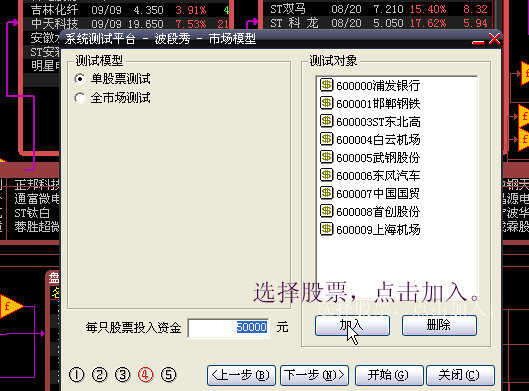Select the 600005 武钢股份 stock icon
This screenshot has width=529, height=391.
[326, 157]
